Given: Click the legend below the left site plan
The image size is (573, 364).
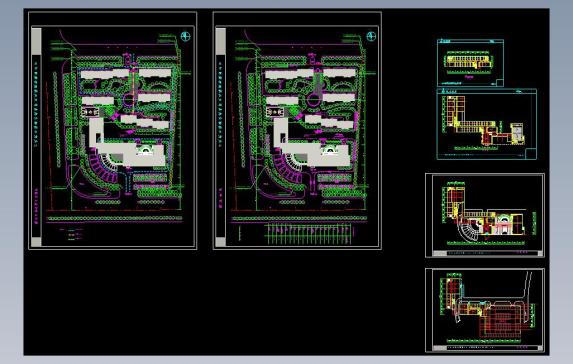Looking at the screenshot, I should pos(72,234).
